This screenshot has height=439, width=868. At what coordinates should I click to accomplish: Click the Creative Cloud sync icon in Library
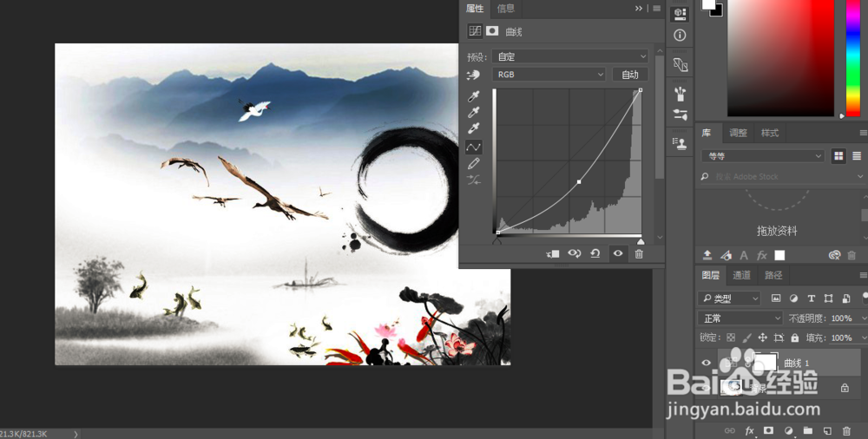[x=834, y=255]
